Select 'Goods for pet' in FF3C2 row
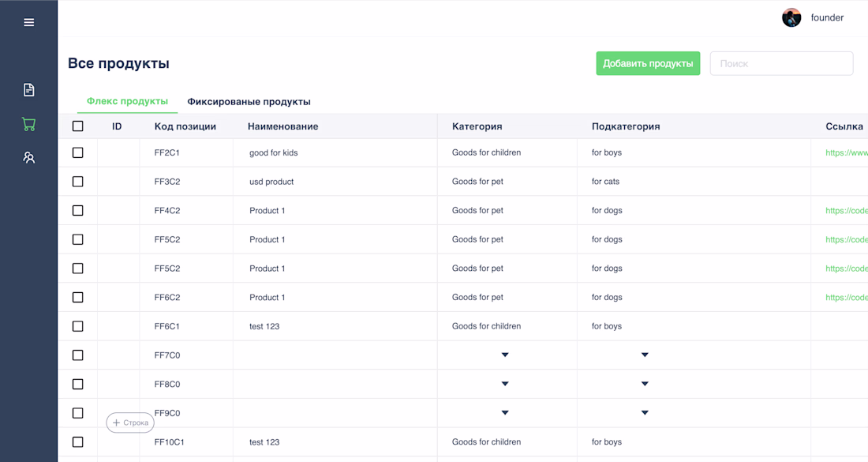Screen dimensions: 868x462 (477, 182)
